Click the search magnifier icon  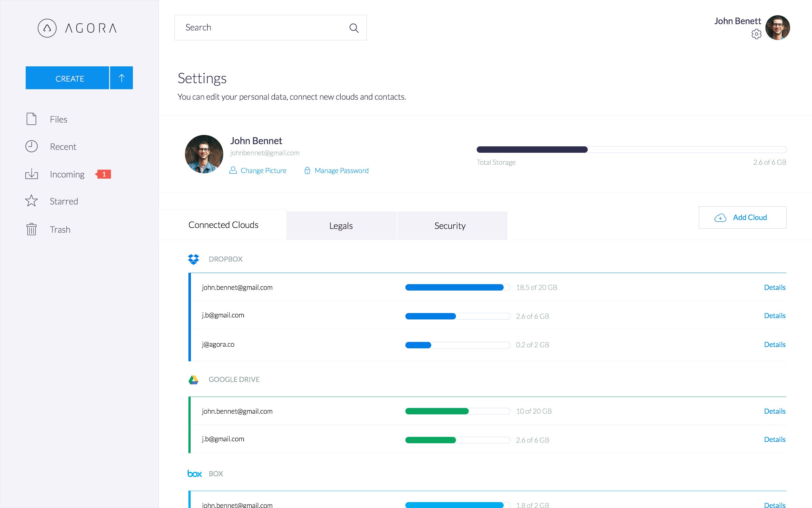(354, 28)
